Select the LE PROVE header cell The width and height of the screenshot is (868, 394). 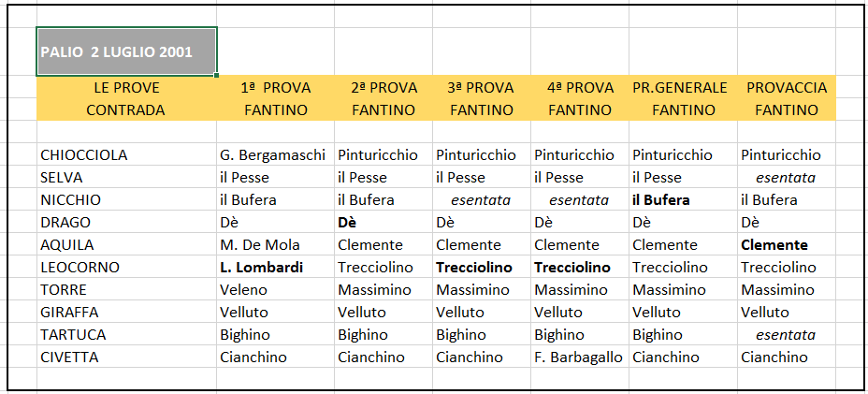pos(127,88)
